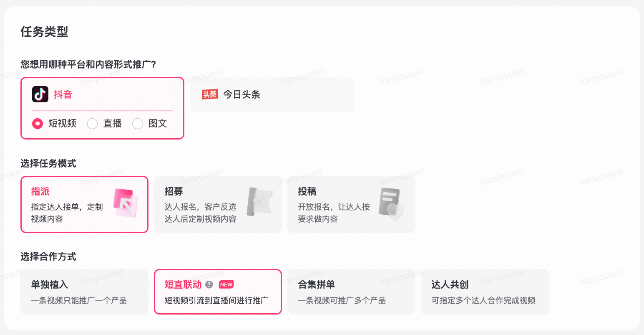The width and height of the screenshot is (644, 335).
Task: Click the 指派 pink cursor icon
Action: click(x=125, y=203)
